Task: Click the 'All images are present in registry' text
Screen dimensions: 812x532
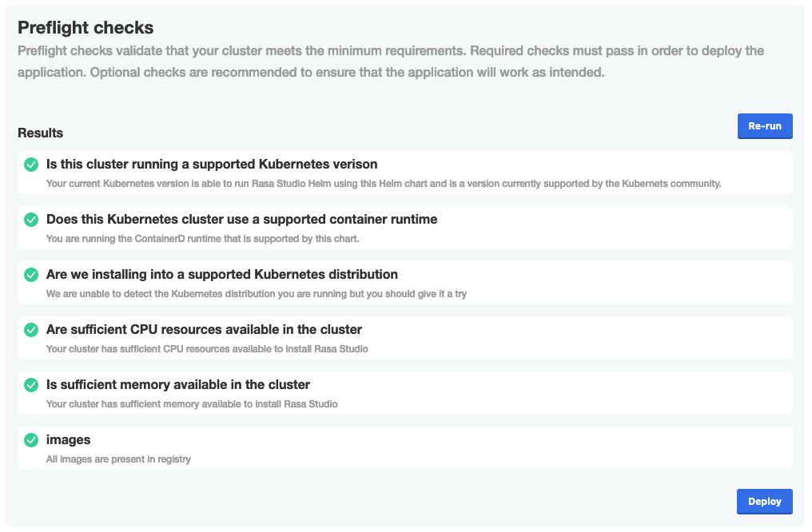Action: point(118,459)
